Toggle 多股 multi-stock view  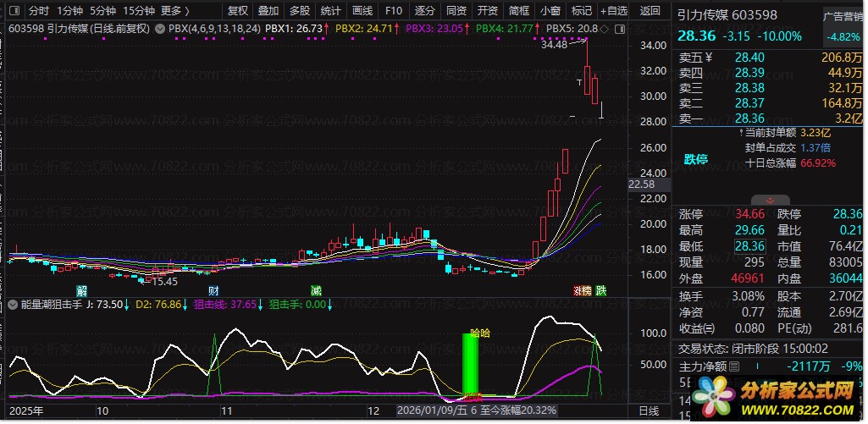point(300,11)
